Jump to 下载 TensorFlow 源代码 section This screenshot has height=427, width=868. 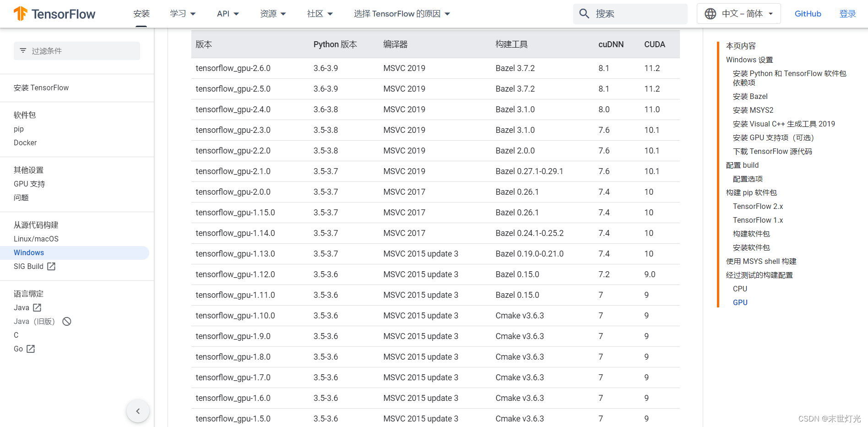pos(772,151)
